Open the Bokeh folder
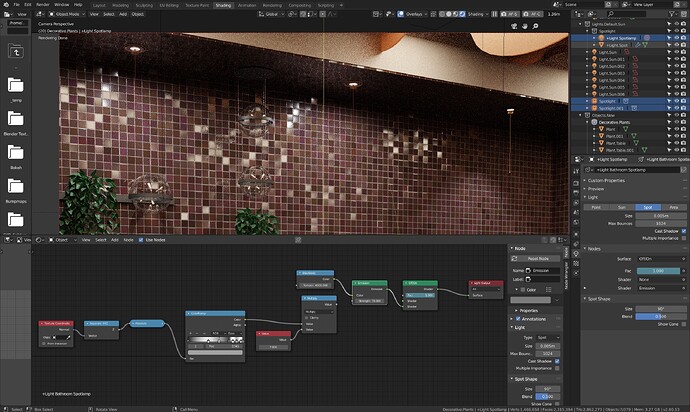Image resolution: width=690 pixels, height=412 pixels. pyautogui.click(x=15, y=152)
